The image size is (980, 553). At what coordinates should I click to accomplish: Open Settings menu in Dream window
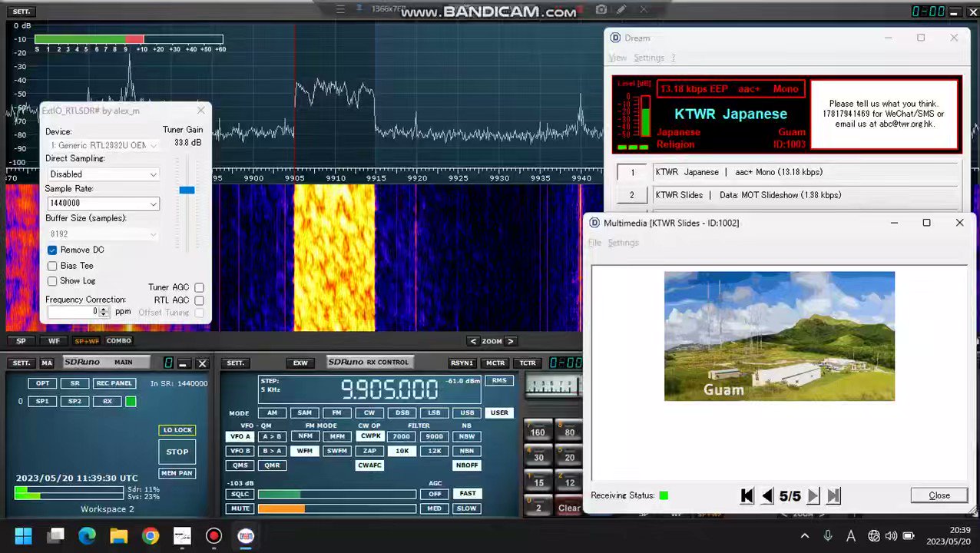click(x=649, y=58)
